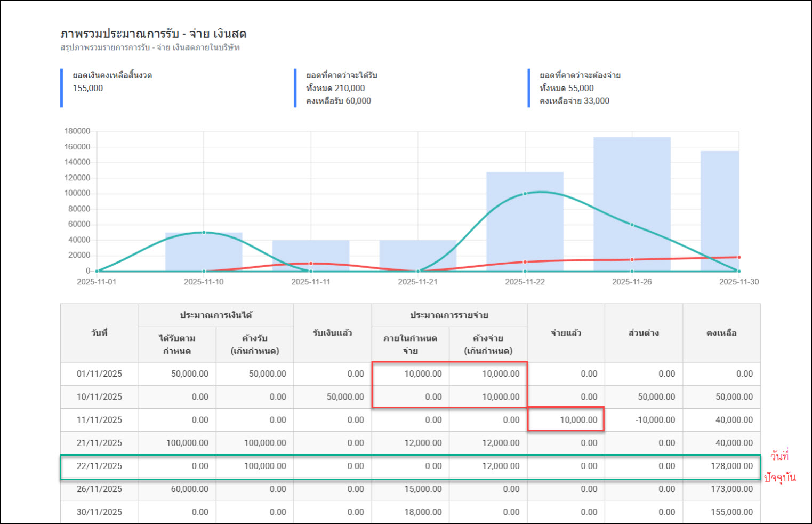
Task: Click the teal data point on 2025-11-10
Action: (x=204, y=233)
